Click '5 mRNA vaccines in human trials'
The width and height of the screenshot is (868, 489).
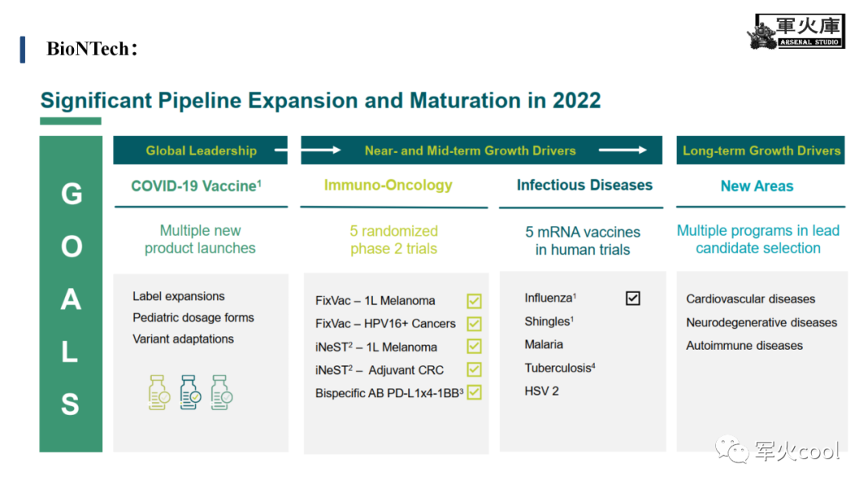click(x=583, y=241)
